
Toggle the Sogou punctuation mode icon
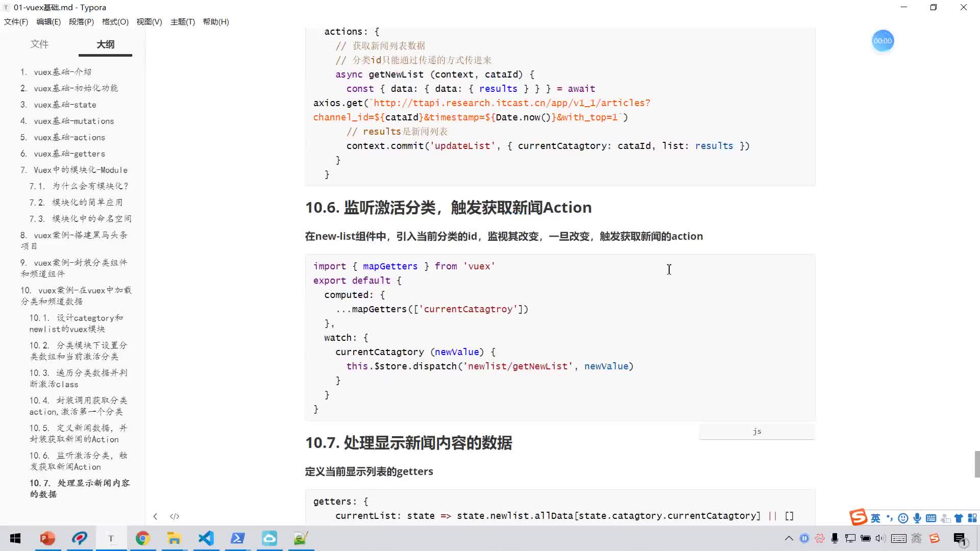tap(890, 518)
